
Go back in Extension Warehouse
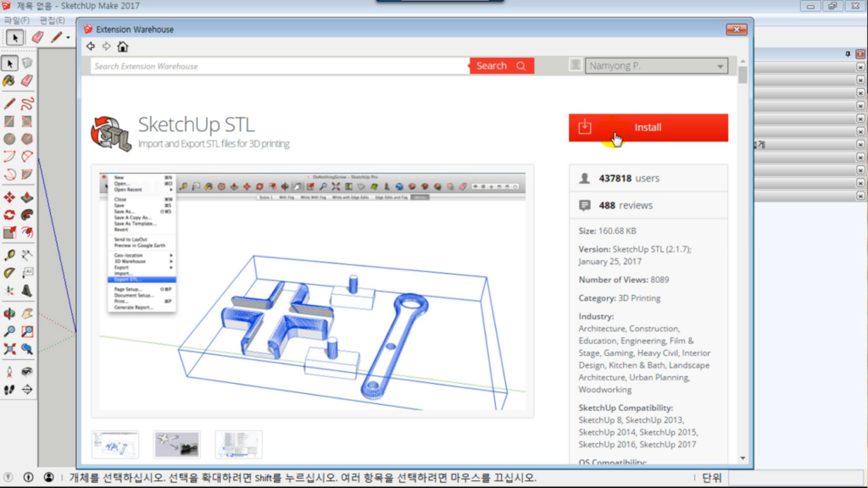pos(91,47)
